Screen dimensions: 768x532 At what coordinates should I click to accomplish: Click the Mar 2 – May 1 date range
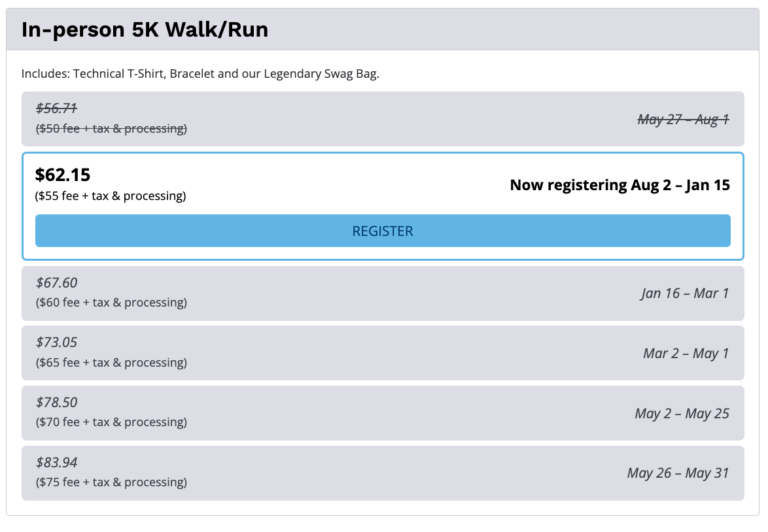(x=686, y=353)
